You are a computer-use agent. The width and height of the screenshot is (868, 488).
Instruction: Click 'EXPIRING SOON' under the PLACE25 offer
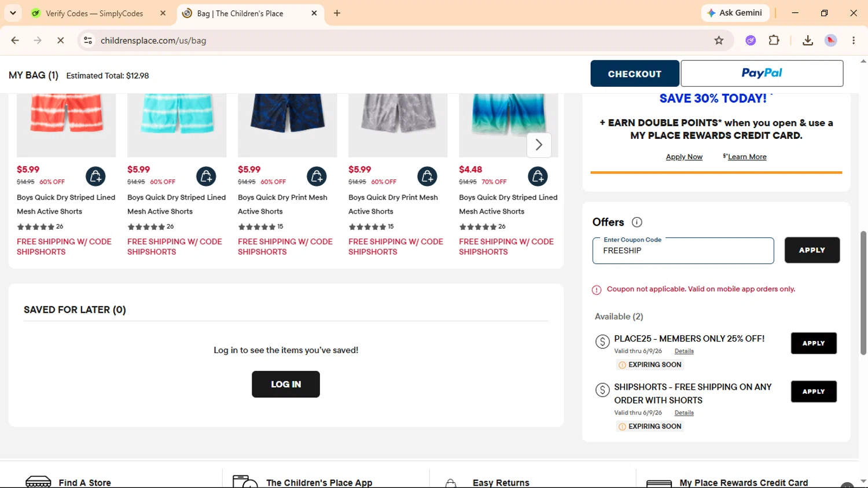tap(654, 365)
